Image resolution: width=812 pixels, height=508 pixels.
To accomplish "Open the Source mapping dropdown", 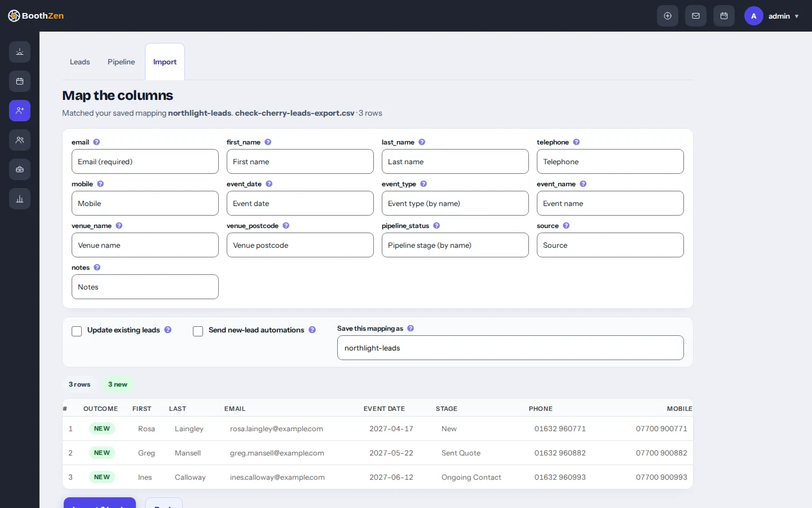I will [610, 245].
